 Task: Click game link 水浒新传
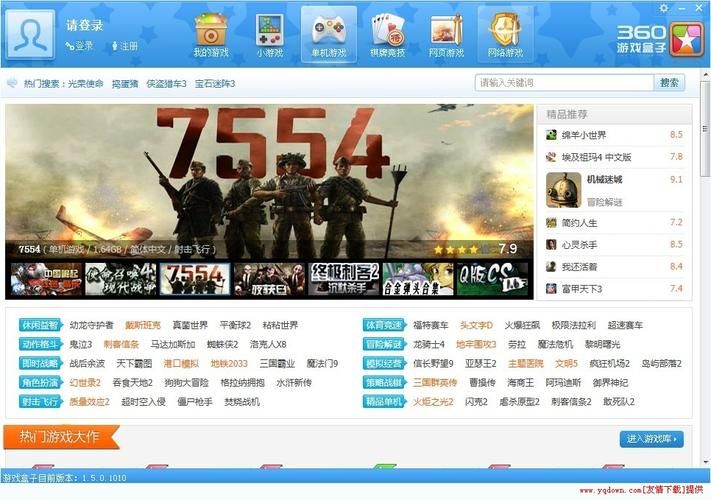coord(294,382)
